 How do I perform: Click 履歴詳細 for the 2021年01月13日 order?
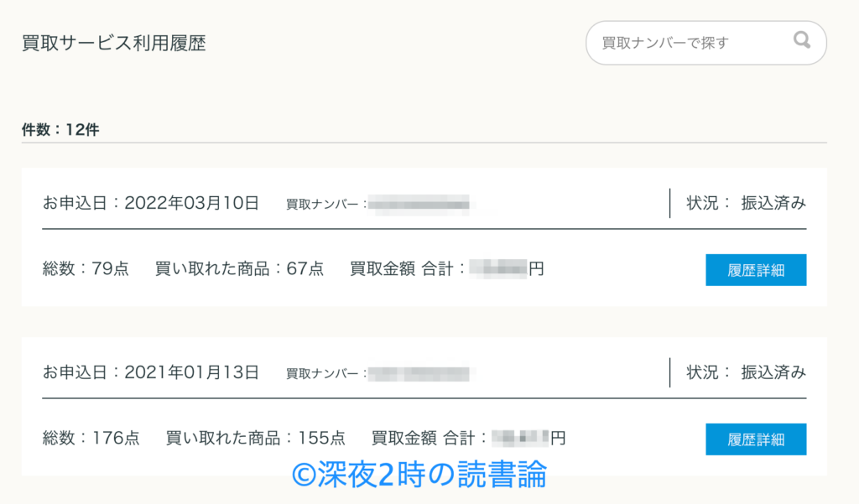coord(756,438)
